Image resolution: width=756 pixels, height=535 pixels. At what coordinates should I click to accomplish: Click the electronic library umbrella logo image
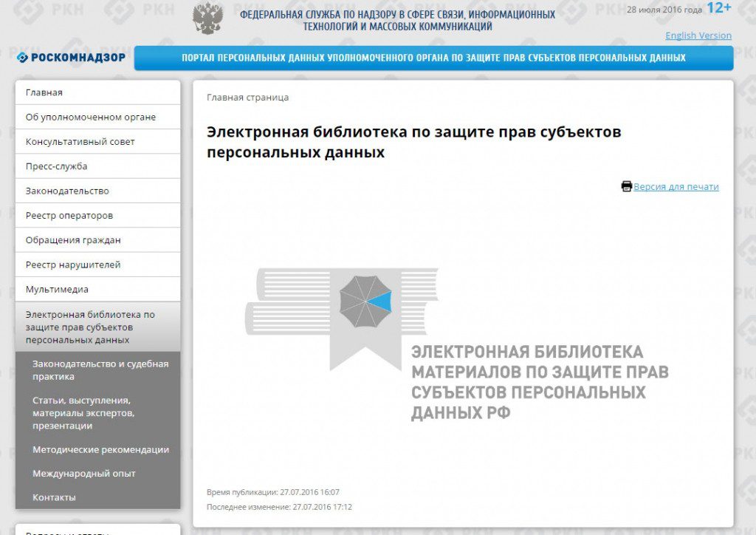(x=365, y=301)
